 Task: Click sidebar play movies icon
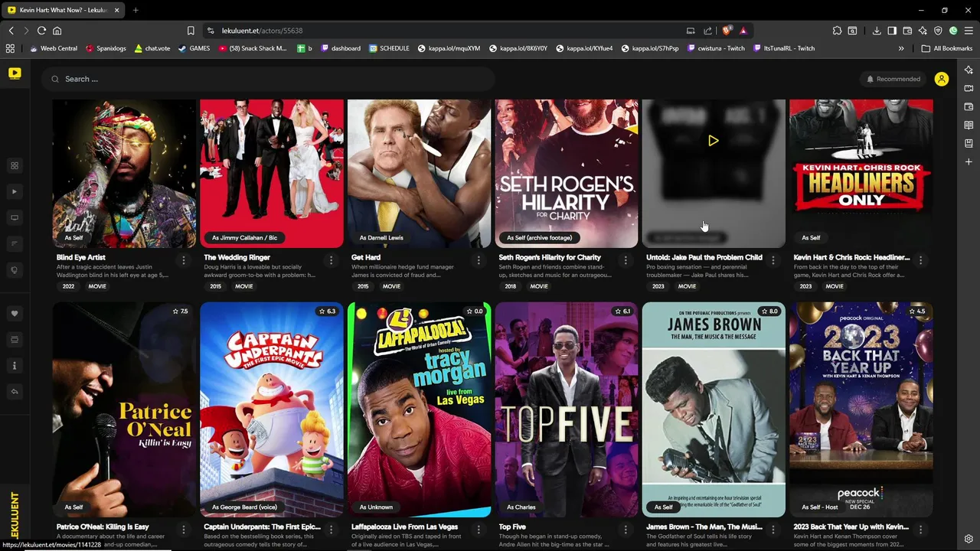pos(14,192)
